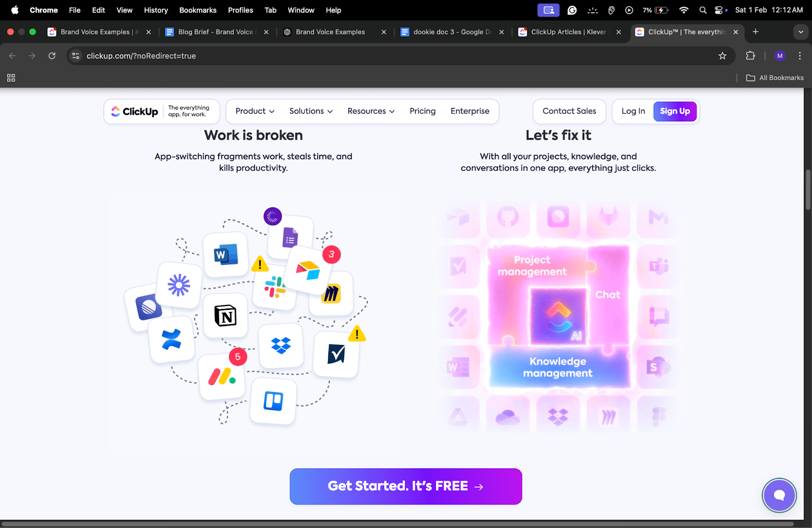Close the Blog Brief tab
The width and height of the screenshot is (812, 528).
pos(266,32)
